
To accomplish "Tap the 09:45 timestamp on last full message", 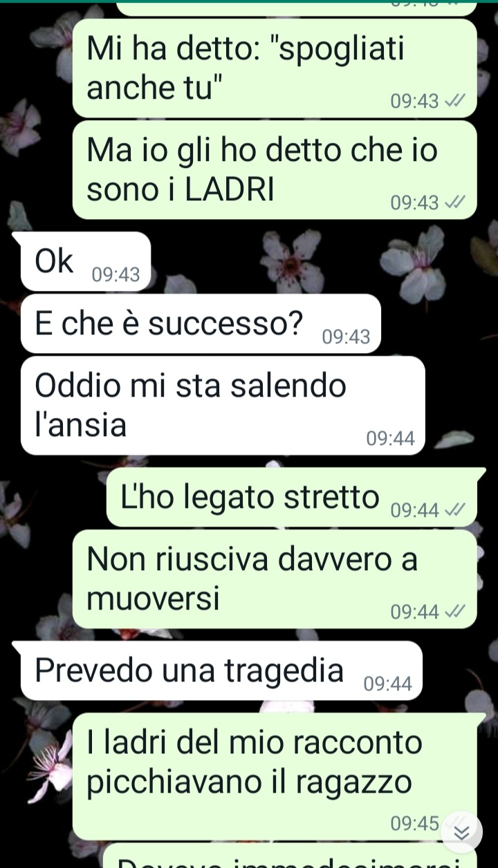I will 414,824.
